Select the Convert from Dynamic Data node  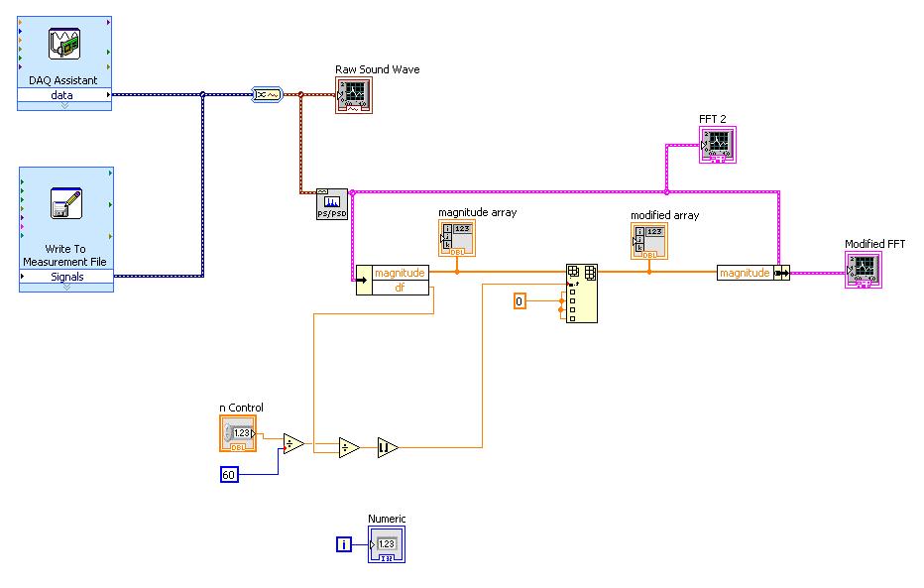266,94
